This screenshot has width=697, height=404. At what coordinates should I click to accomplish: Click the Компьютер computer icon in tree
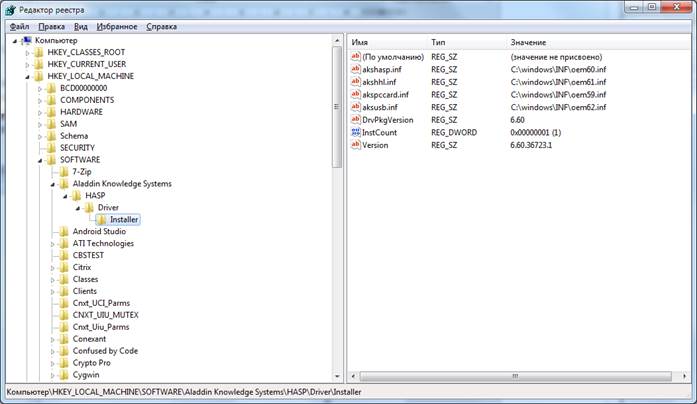pyautogui.click(x=26, y=40)
